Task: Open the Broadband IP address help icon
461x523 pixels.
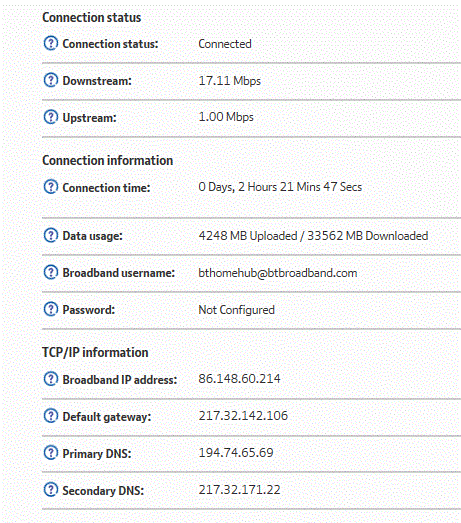Action: (51, 379)
